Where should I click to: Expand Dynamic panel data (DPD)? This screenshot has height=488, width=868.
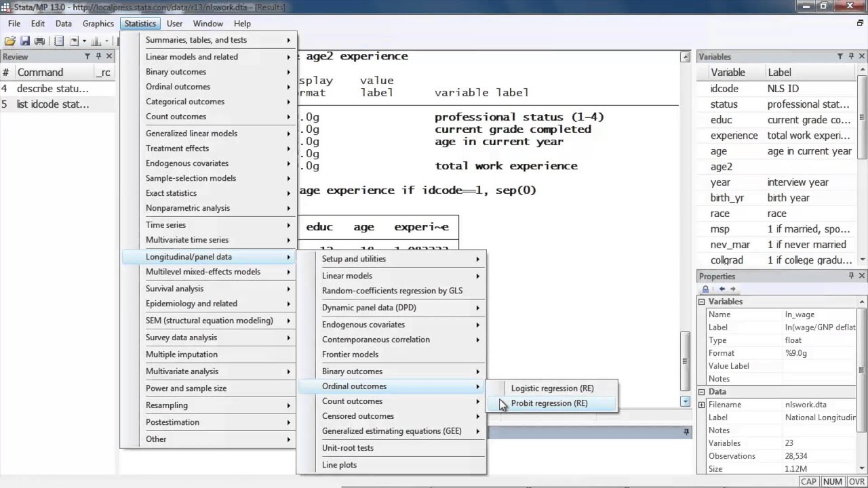coord(391,308)
